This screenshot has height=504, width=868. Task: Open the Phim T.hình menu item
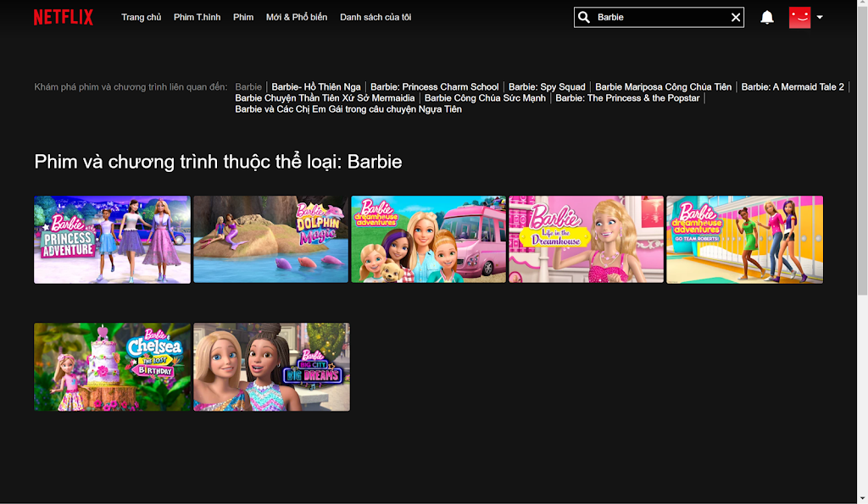[x=197, y=17]
